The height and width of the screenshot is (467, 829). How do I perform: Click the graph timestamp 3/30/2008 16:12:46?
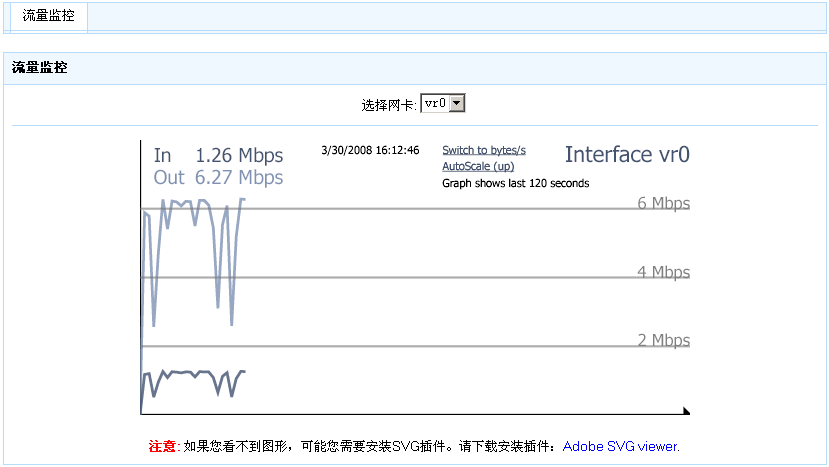pyautogui.click(x=370, y=150)
